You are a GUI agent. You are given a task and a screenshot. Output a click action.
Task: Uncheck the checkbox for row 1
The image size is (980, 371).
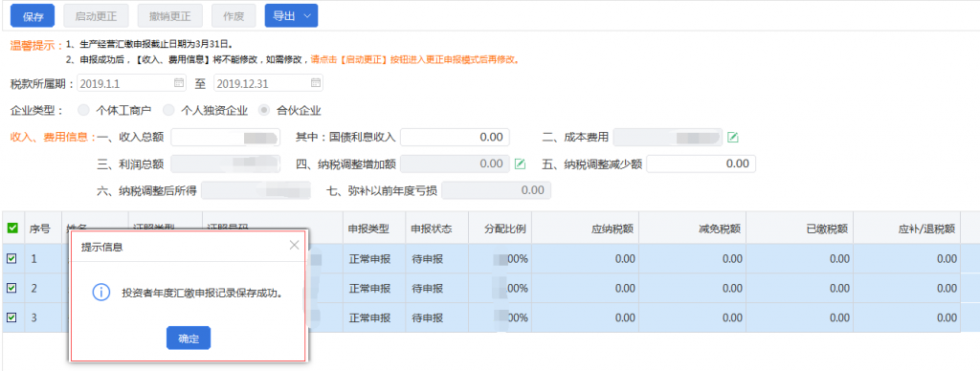[11, 258]
